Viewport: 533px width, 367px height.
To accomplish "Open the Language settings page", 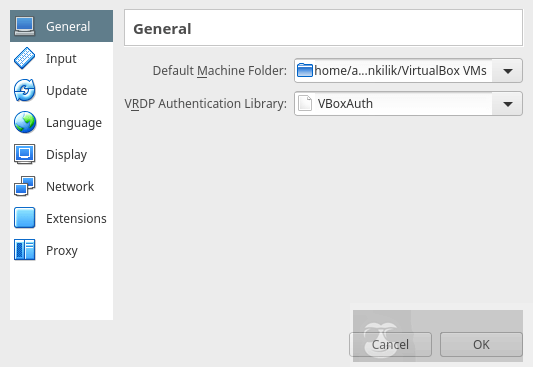I will click(x=74, y=123).
